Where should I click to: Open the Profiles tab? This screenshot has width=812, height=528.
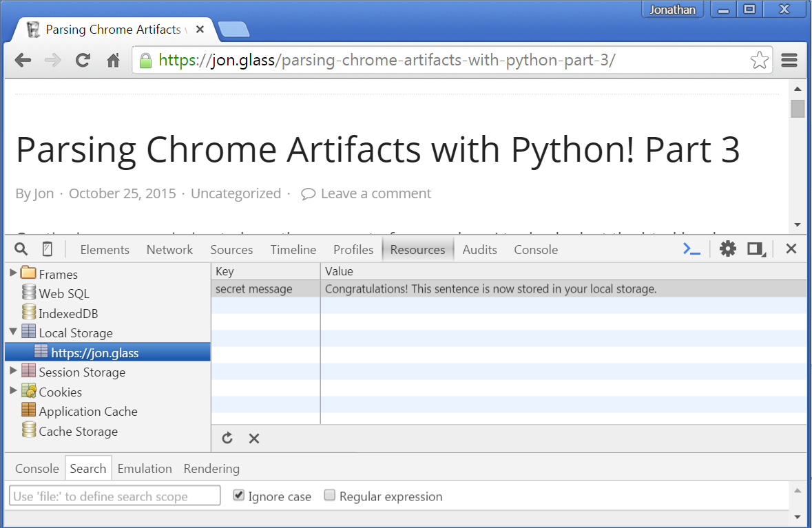(x=353, y=249)
